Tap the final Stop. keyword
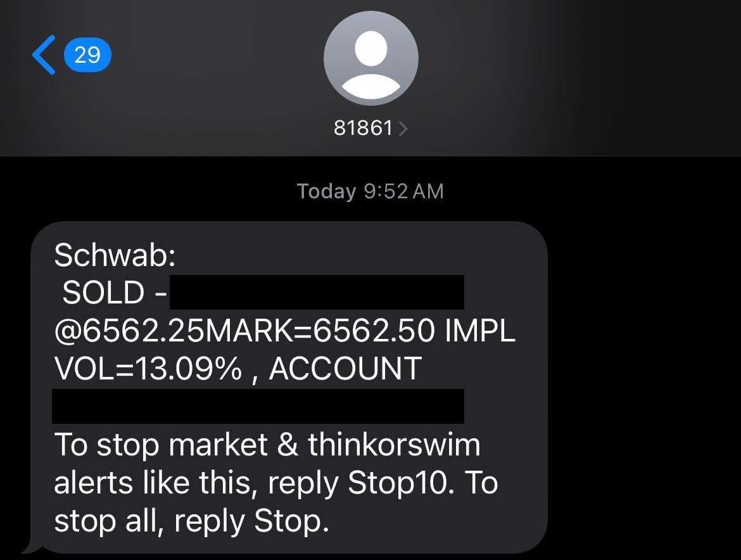This screenshot has height=560, width=741. tap(291, 521)
